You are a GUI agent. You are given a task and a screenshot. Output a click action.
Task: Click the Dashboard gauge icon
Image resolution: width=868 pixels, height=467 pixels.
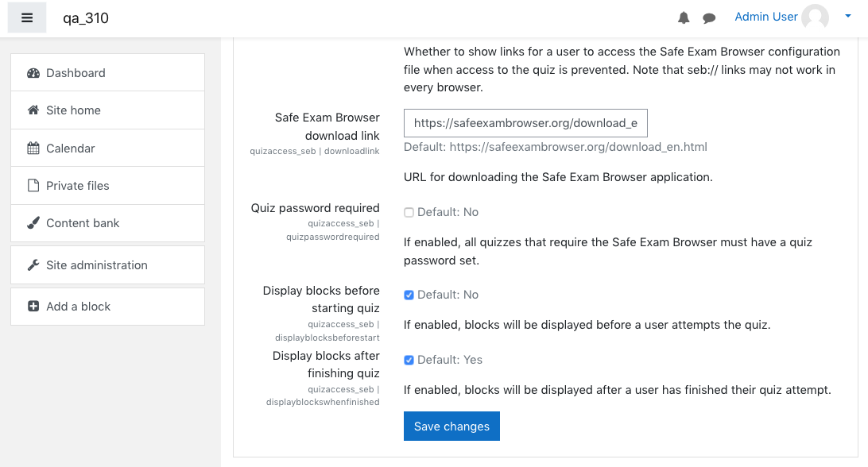(x=33, y=73)
